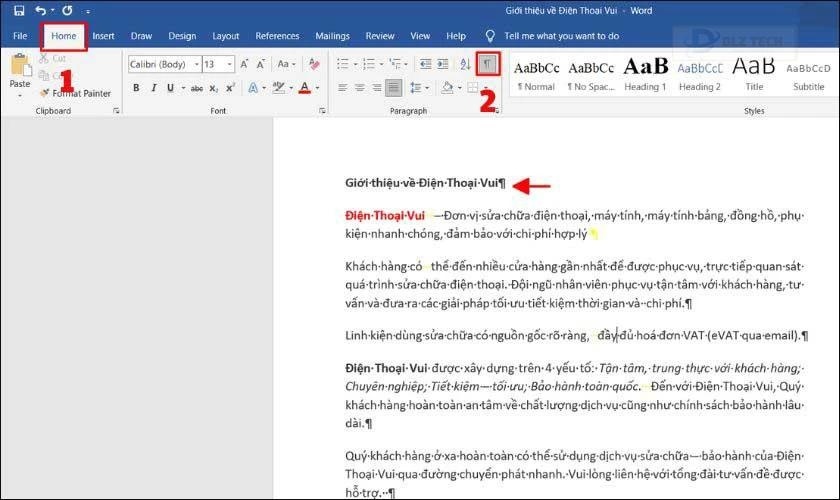The width and height of the screenshot is (840, 500).
Task: Click the Line and Paragraph Spacing icon
Action: click(x=416, y=87)
